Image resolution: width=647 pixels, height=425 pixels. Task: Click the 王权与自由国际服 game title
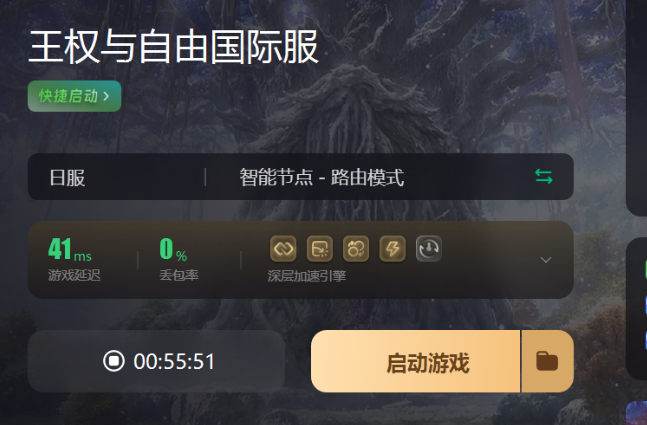coord(173,47)
